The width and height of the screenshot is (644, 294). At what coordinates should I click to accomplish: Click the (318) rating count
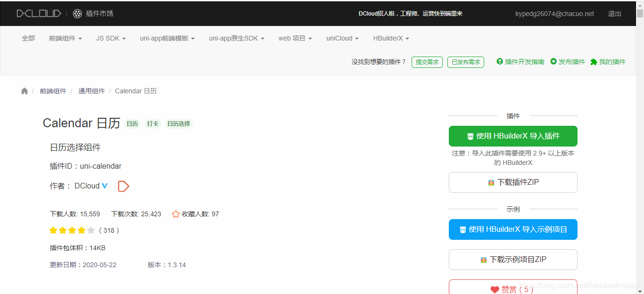pyautogui.click(x=109, y=230)
